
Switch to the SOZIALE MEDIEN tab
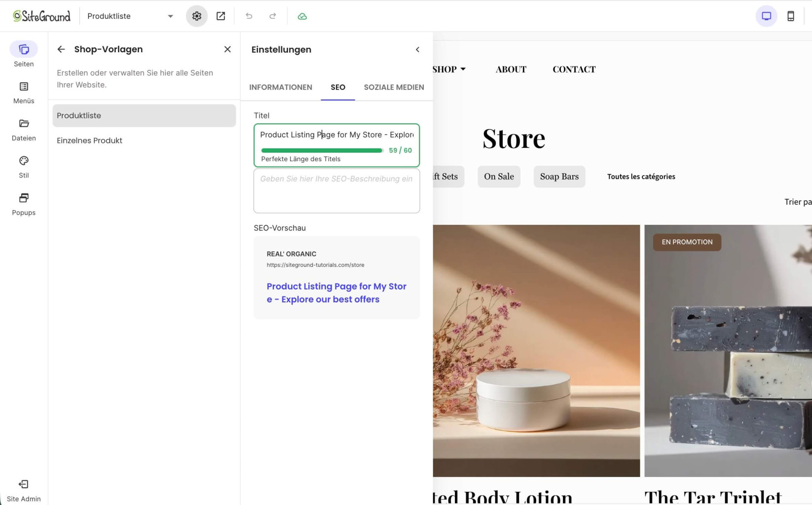394,87
